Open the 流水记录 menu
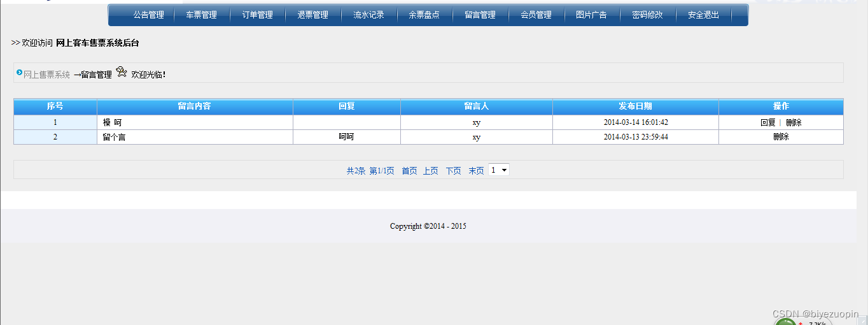 pos(368,15)
